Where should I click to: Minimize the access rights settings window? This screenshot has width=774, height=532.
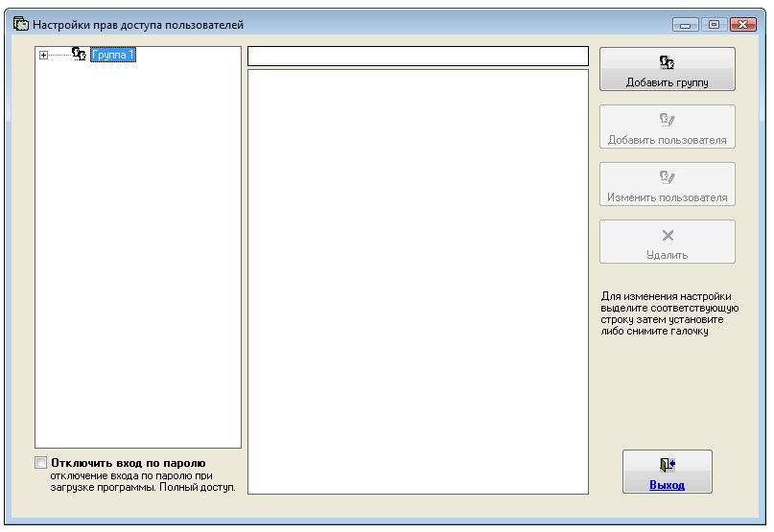pyautogui.click(x=685, y=25)
